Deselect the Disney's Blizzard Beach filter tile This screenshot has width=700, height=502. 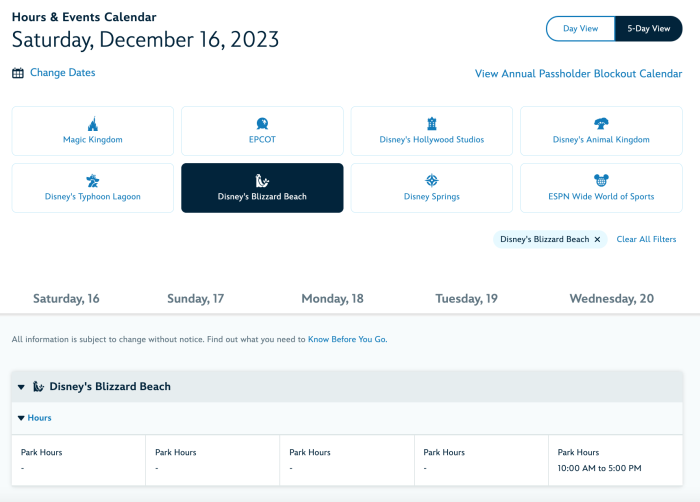click(x=262, y=188)
